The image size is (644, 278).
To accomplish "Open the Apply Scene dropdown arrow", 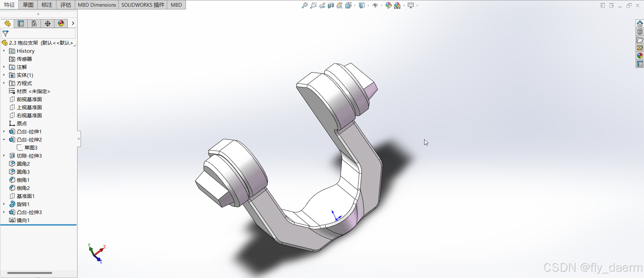I will tap(404, 5).
